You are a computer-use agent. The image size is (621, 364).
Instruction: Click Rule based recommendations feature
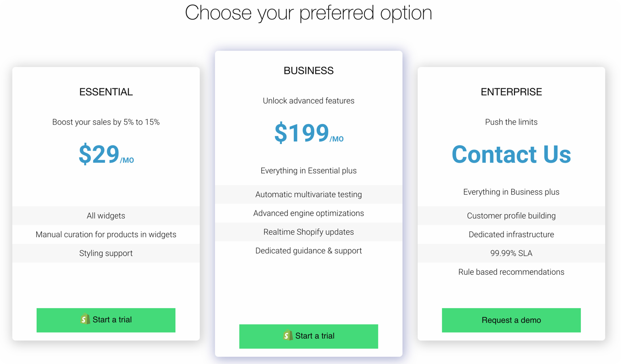coord(511,272)
